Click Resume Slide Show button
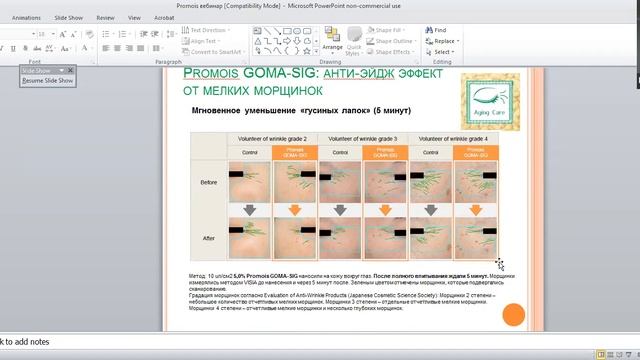Viewport: 640px width, 360px height. [47, 81]
